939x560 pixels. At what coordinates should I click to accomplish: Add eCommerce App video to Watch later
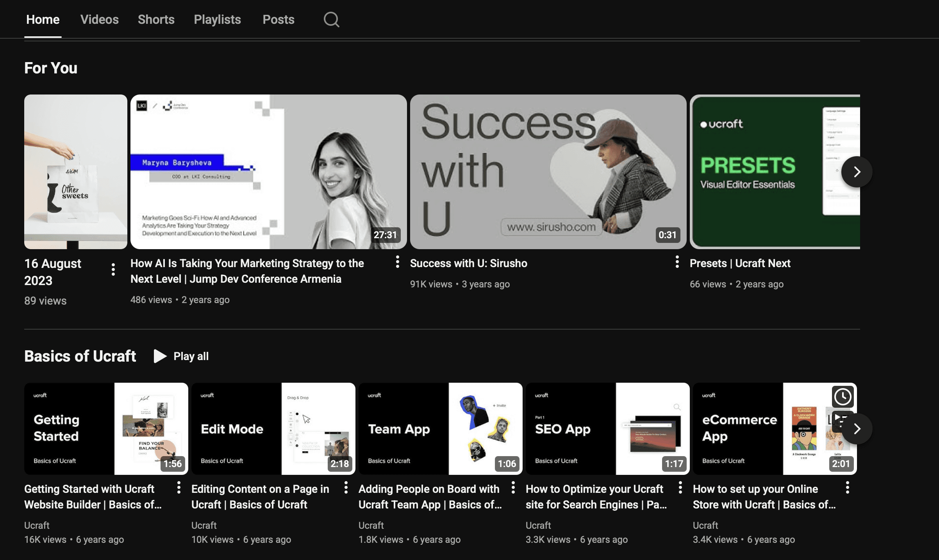tap(843, 397)
